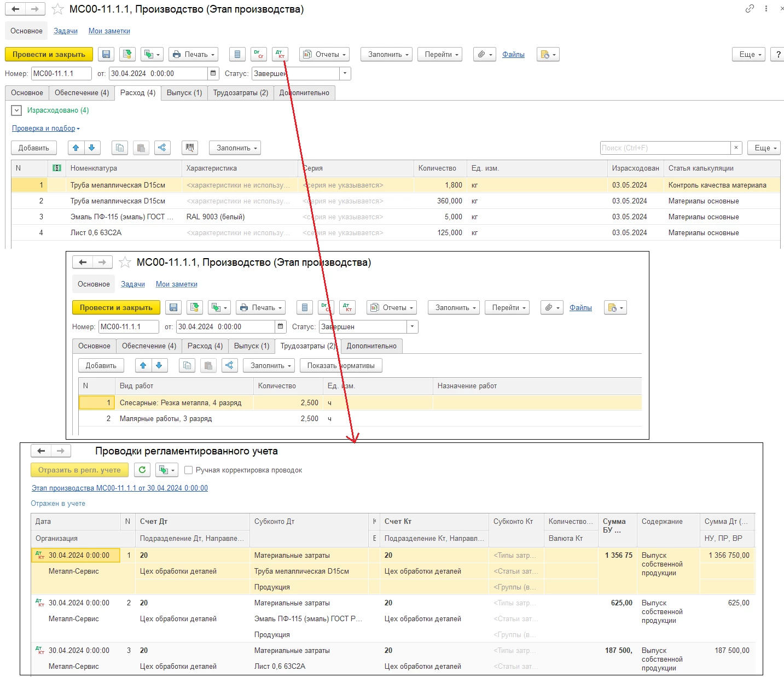The height and width of the screenshot is (677, 784).
Task: Click the copy link icon at top right
Action: (x=750, y=9)
